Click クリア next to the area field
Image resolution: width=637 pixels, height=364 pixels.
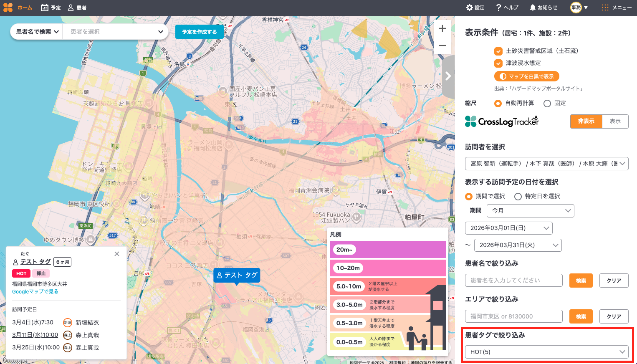pyautogui.click(x=614, y=316)
